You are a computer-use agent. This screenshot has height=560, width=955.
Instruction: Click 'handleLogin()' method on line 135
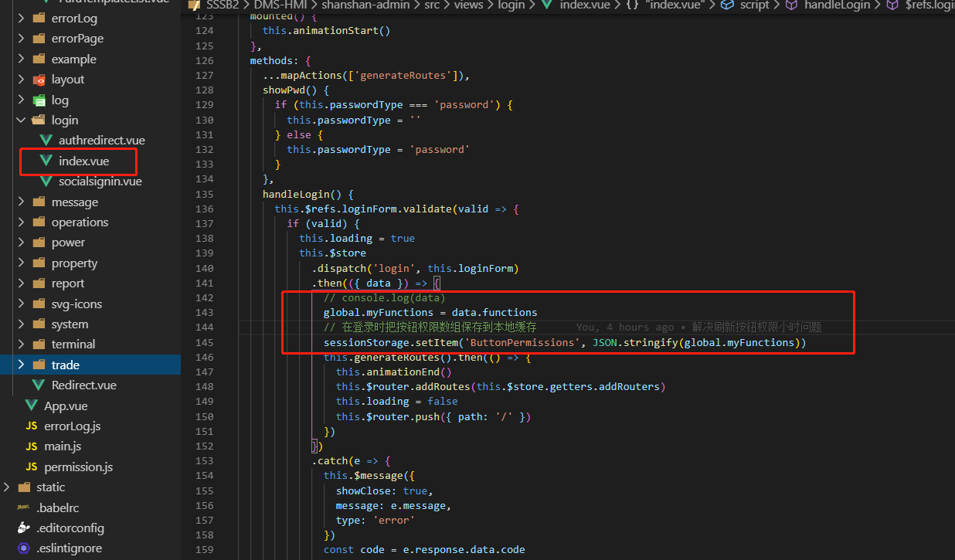tap(308, 194)
